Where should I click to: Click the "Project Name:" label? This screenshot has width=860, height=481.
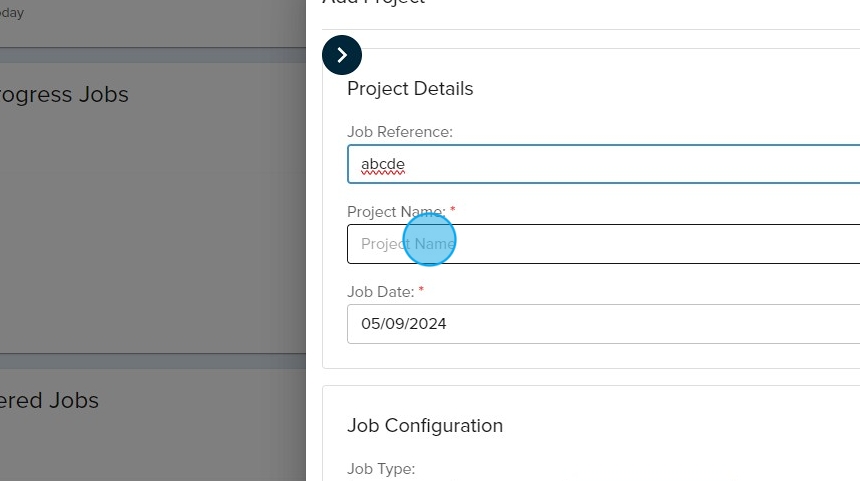[x=396, y=212]
